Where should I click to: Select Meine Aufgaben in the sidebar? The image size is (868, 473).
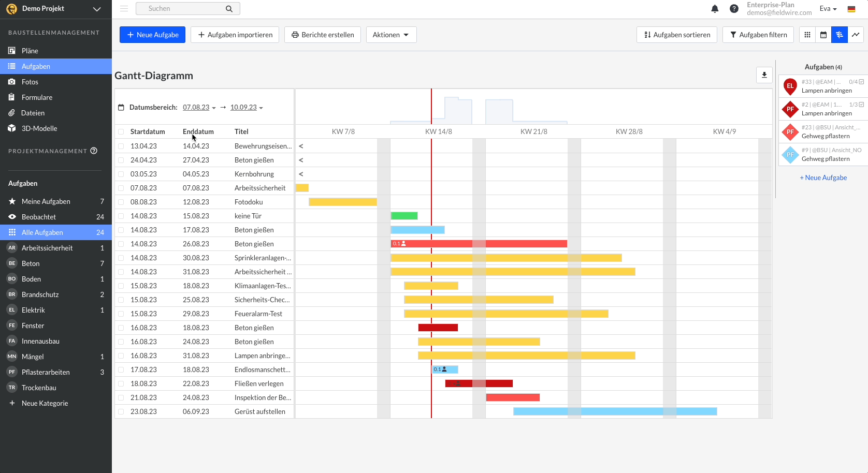[46, 201]
